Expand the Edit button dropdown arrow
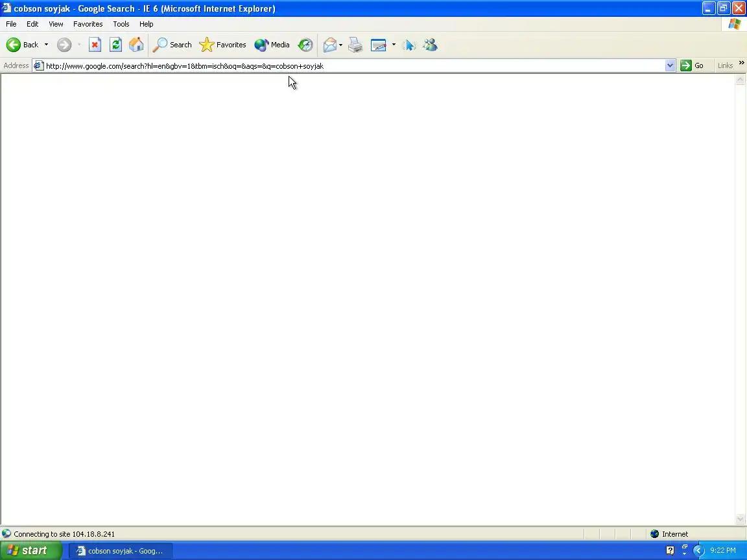 tap(394, 45)
